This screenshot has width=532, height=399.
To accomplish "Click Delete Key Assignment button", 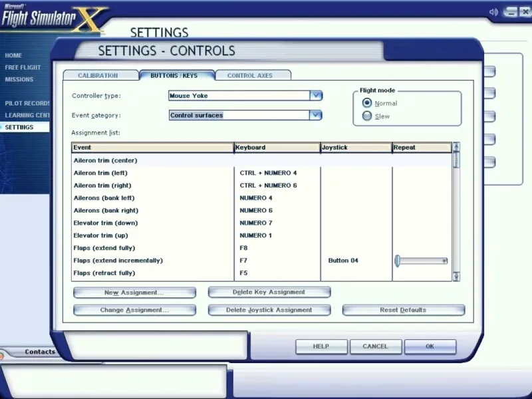I will point(269,292).
